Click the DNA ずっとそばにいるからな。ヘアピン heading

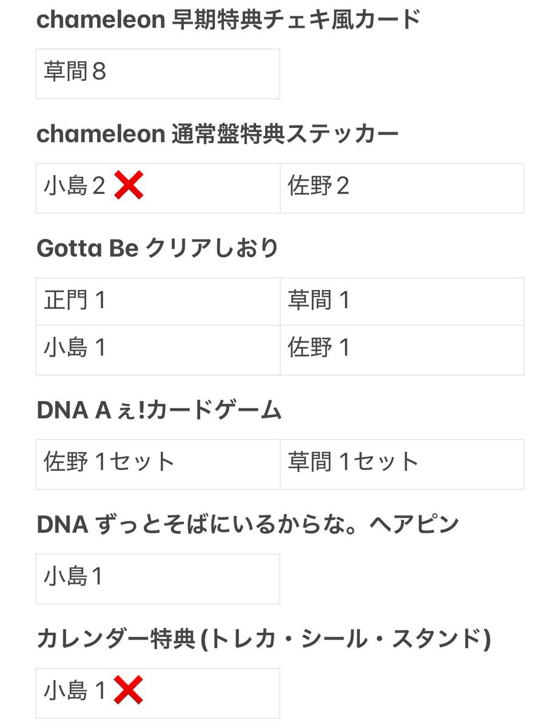click(x=248, y=525)
